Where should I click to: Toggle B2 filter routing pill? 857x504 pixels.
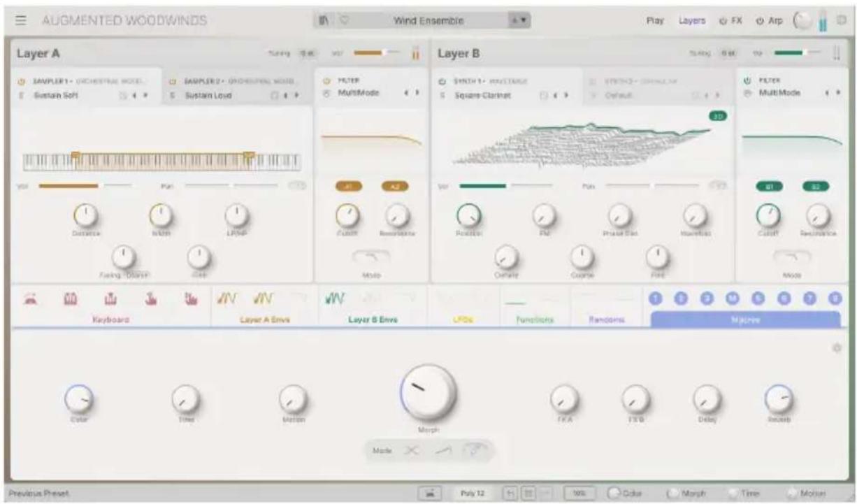coord(815,187)
